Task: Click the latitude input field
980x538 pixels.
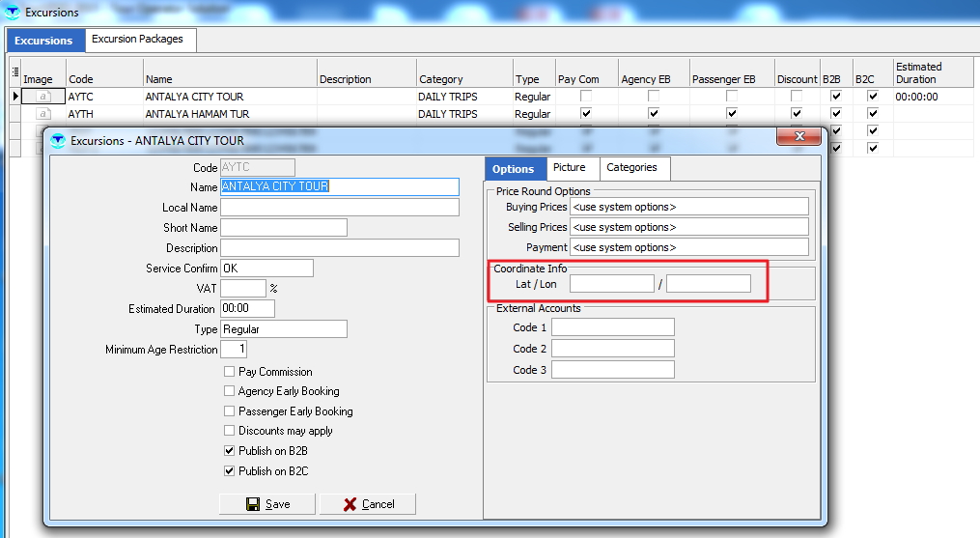Action: point(611,284)
